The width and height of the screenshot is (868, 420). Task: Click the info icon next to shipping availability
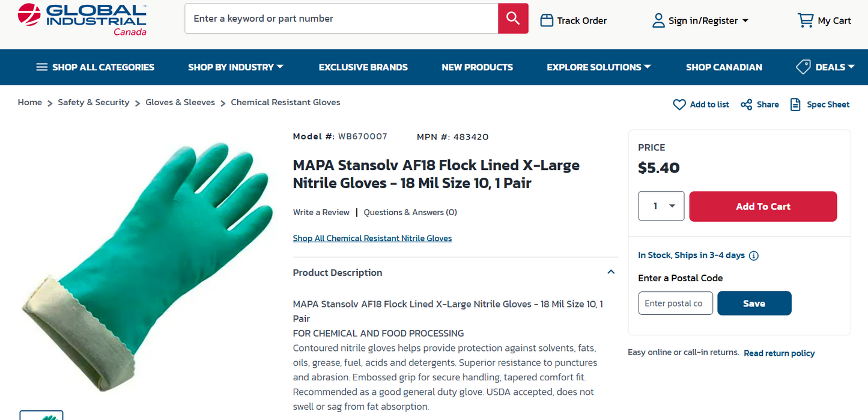tap(754, 255)
